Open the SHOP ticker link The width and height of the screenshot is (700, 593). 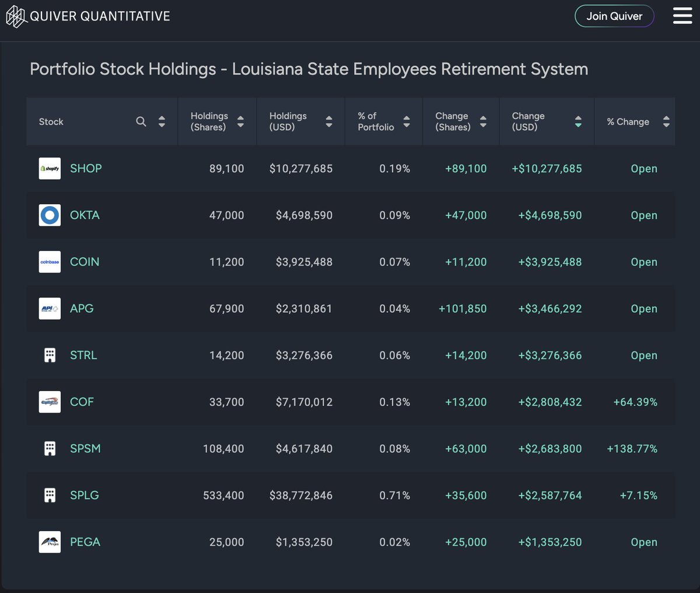click(x=86, y=169)
